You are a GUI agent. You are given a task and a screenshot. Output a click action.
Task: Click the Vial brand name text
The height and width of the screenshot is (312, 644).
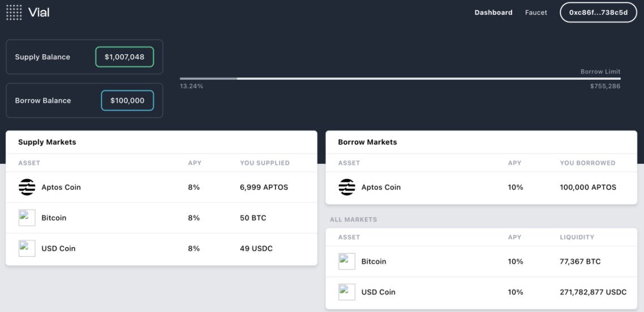(x=38, y=12)
